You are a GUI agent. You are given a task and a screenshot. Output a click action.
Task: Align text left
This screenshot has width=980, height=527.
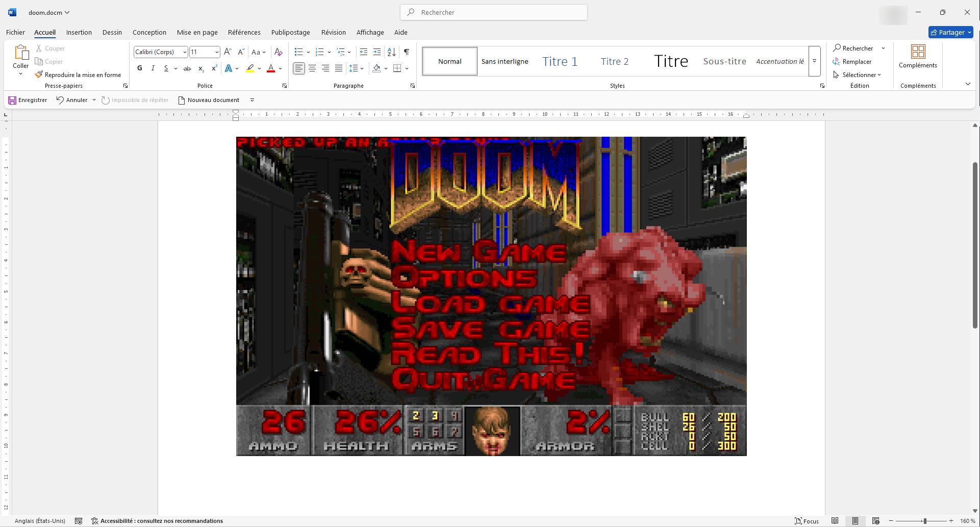pyautogui.click(x=299, y=68)
